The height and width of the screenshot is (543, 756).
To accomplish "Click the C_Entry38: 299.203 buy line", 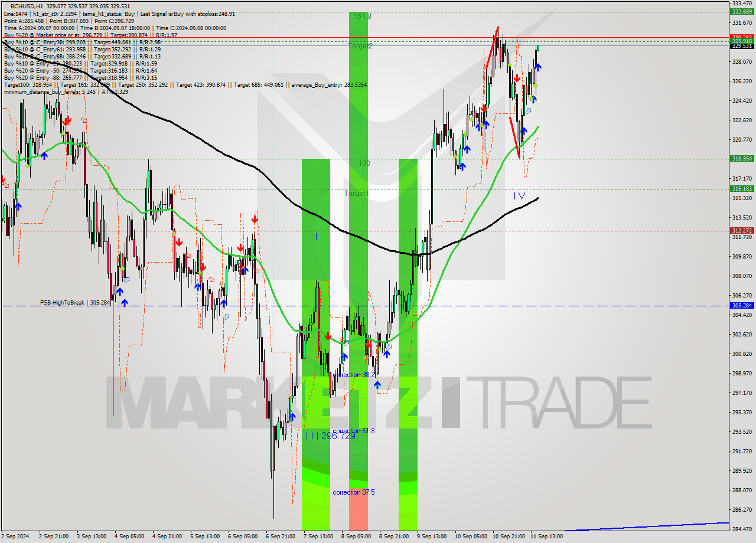I will pyautogui.click(x=82, y=42).
